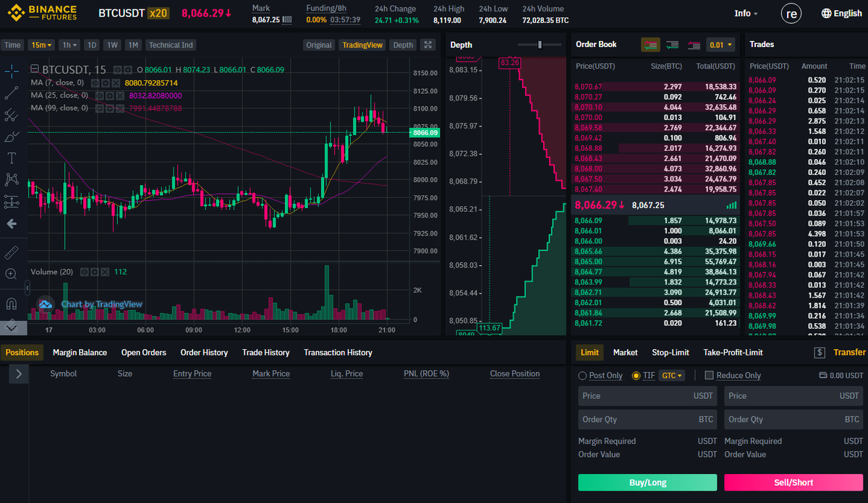The width and height of the screenshot is (868, 503).
Task: Hide the MA 7 indicator
Action: (x=95, y=83)
